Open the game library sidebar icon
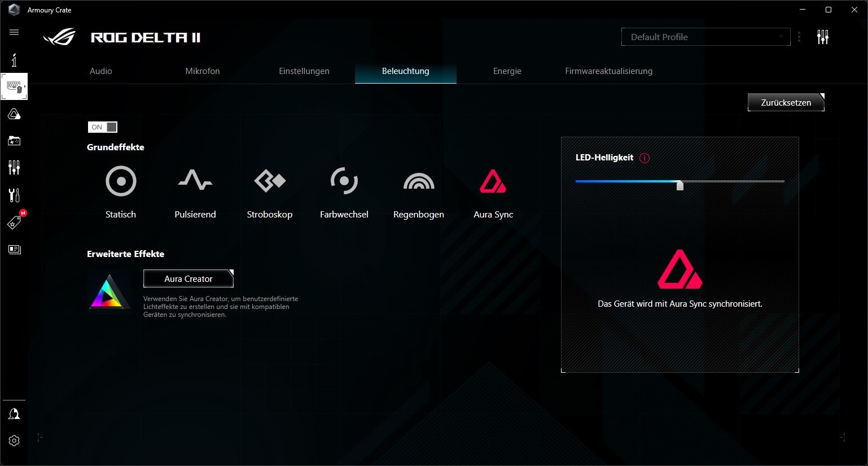The image size is (868, 466). [14, 141]
